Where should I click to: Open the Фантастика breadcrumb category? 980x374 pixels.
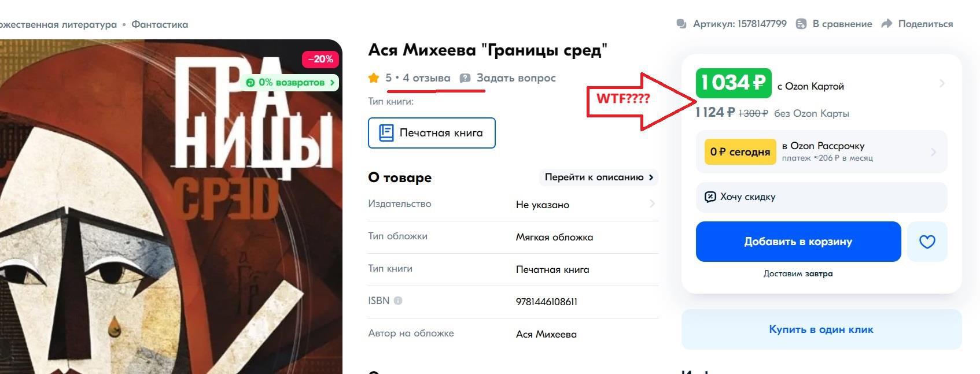click(x=160, y=24)
